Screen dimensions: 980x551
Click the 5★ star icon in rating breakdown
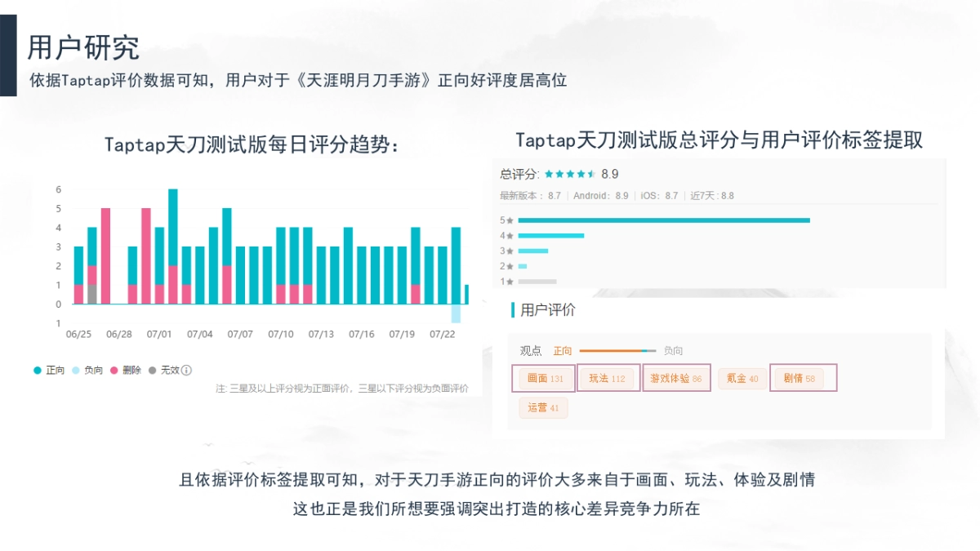pyautogui.click(x=509, y=220)
